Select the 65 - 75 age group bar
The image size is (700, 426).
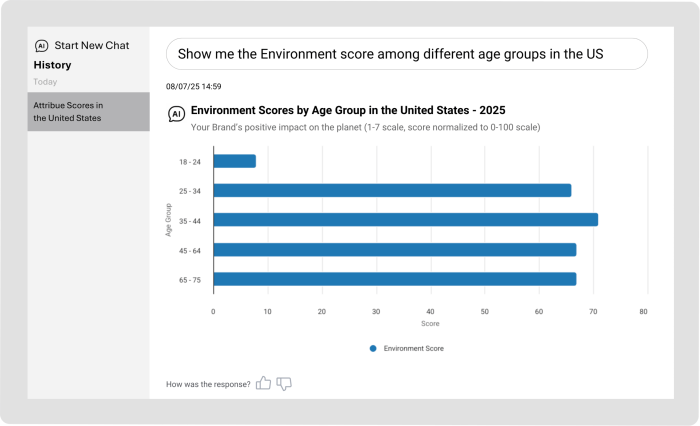pyautogui.click(x=394, y=279)
